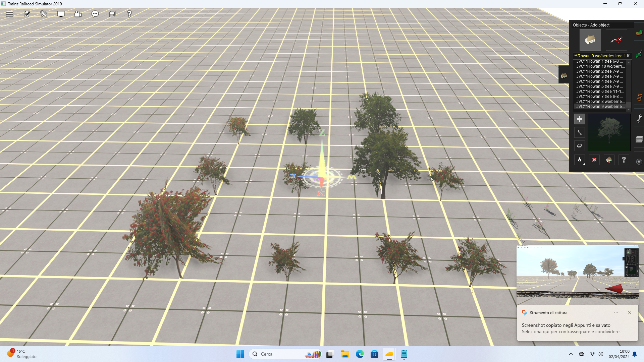
Task: Collapse the Objects panel via side house tab
Action: 564,75
